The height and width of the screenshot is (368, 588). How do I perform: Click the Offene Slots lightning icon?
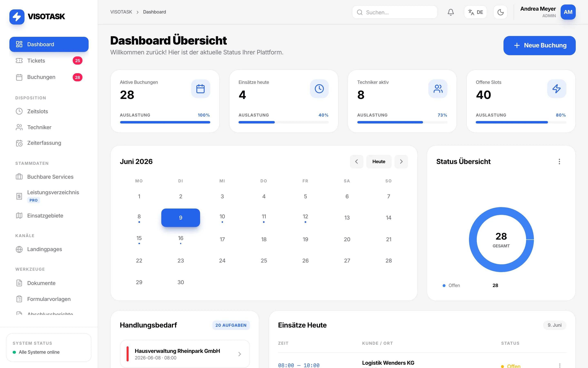coord(557,89)
